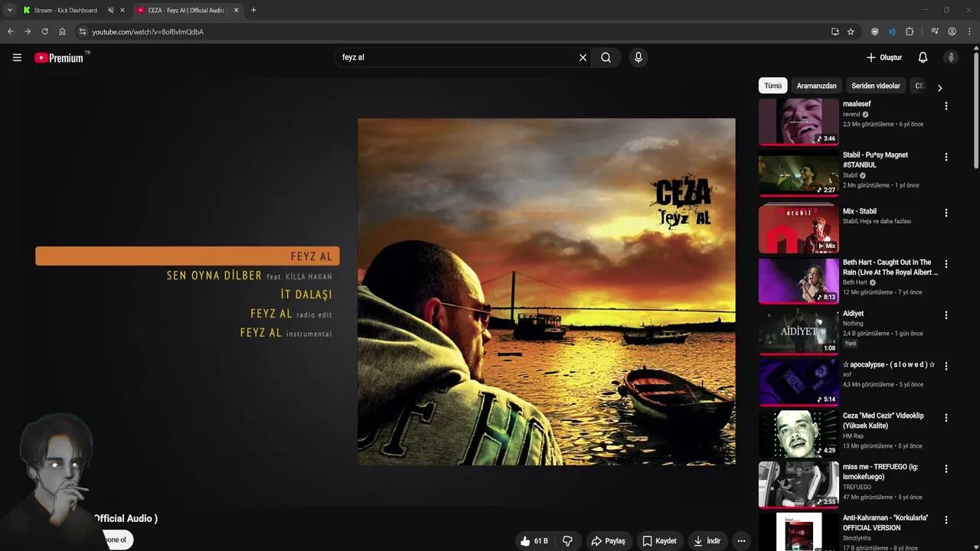Start voice search with microphone
Viewport: 980px width, 551px height.
click(639, 57)
